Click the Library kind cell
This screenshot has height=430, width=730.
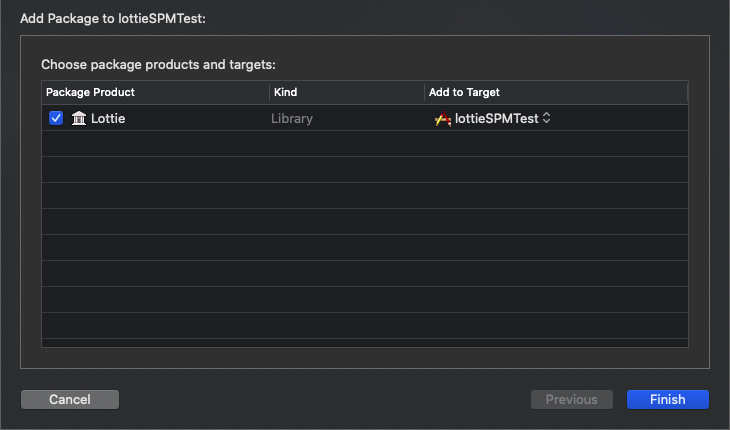(292, 119)
